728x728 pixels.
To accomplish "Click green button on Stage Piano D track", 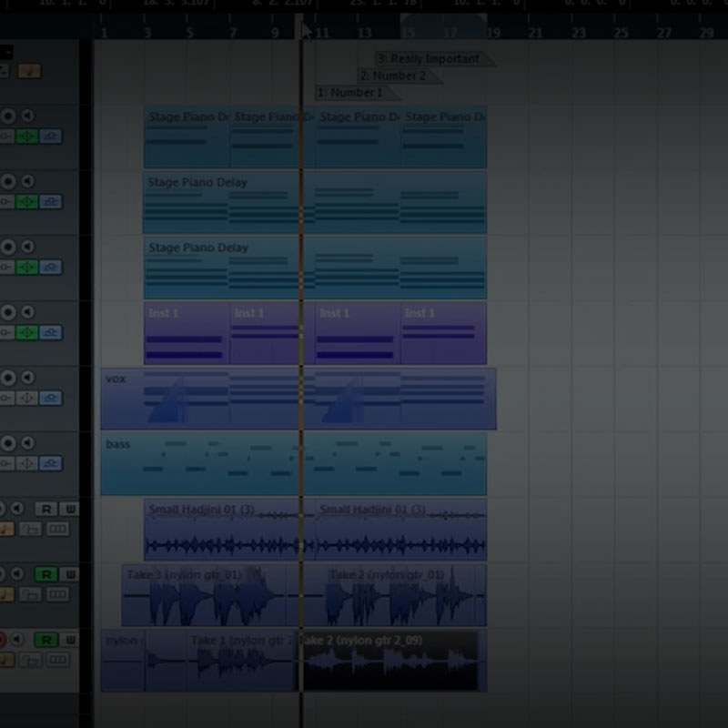I will tap(26, 136).
